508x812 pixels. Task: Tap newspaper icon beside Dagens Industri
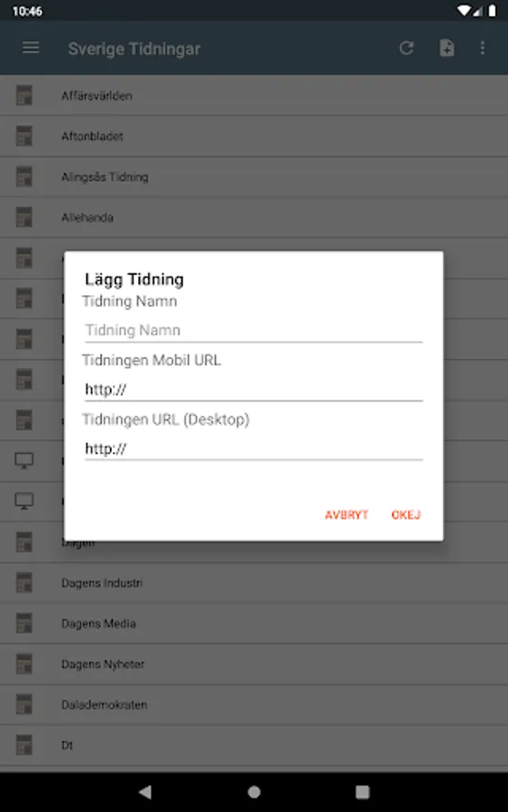(x=23, y=583)
